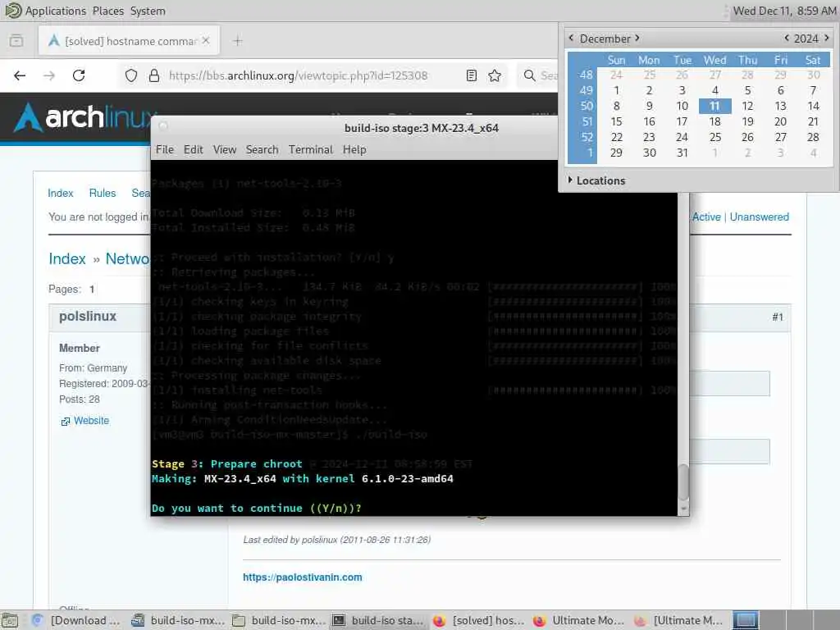
Task: Open the terminal View menu
Action: [225, 149]
